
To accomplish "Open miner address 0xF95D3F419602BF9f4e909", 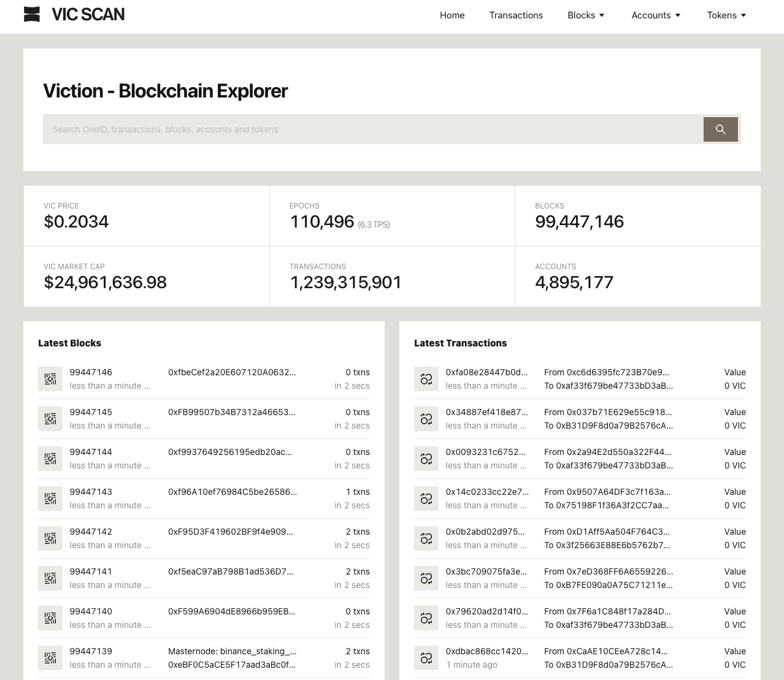I will (231, 532).
